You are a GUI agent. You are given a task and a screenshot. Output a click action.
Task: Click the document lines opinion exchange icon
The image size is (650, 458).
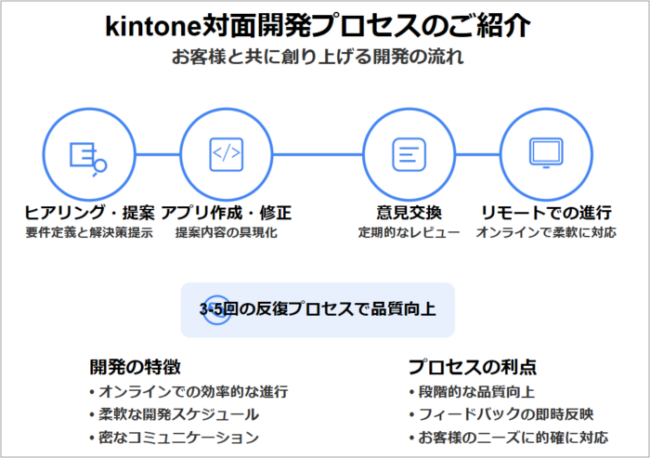409,155
